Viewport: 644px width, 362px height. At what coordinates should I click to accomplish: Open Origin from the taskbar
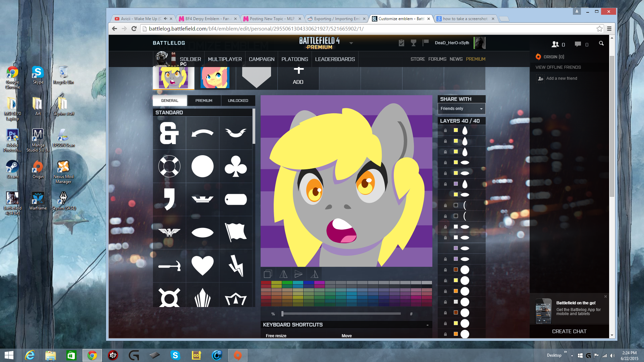(237, 355)
